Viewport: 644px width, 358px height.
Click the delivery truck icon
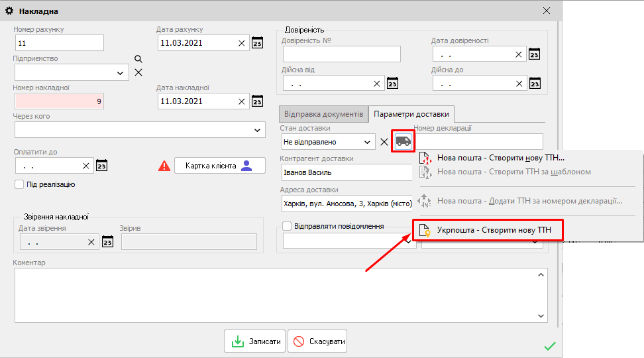(403, 141)
